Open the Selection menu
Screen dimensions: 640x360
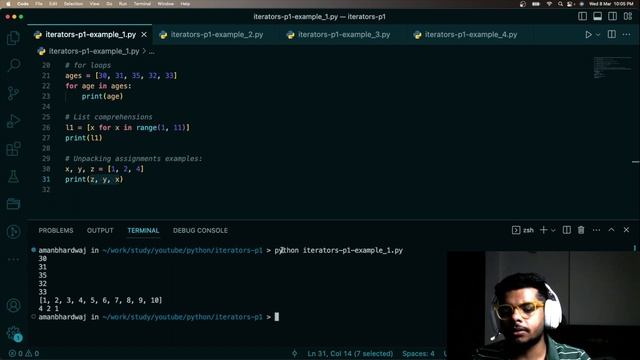coord(73,4)
